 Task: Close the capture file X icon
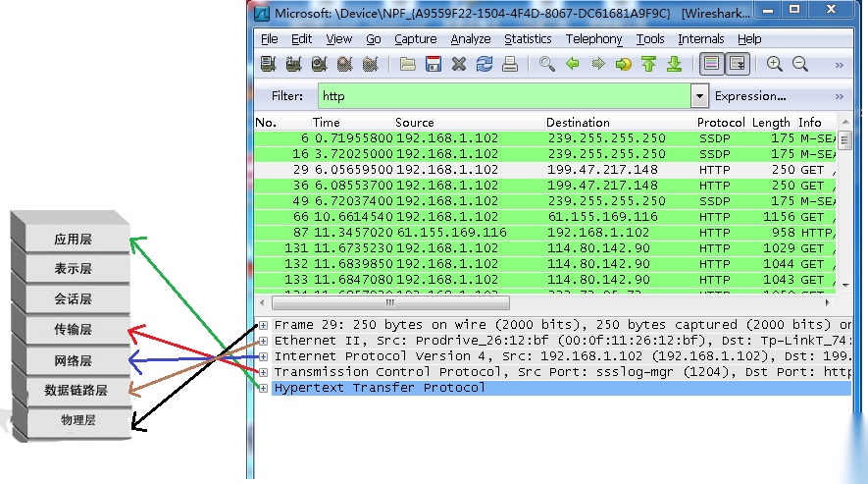(x=458, y=65)
